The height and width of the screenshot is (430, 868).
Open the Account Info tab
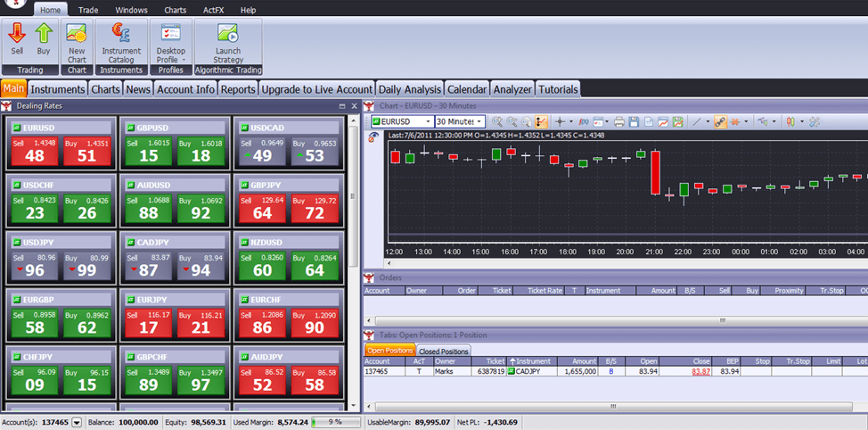[x=185, y=89]
